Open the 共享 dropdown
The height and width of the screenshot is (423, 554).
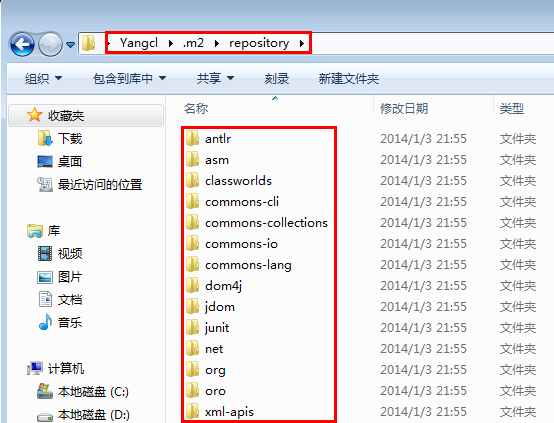215,78
